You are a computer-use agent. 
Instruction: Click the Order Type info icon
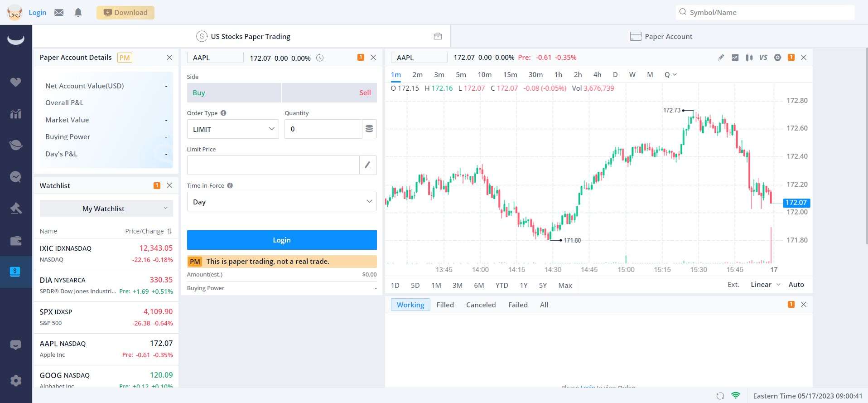tap(223, 113)
